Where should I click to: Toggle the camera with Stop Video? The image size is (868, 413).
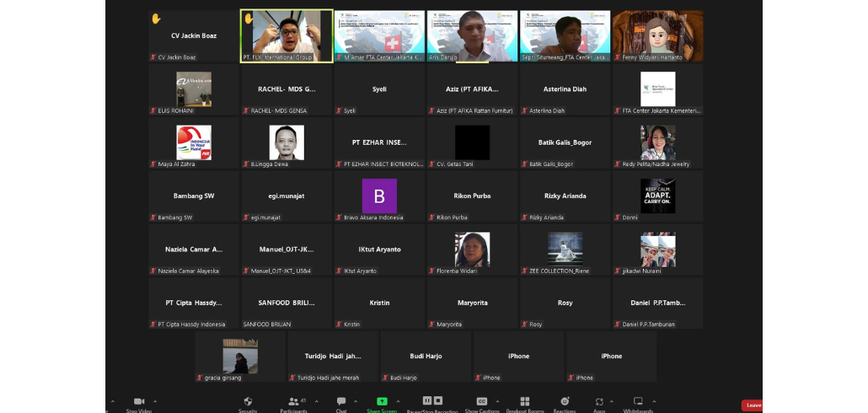139,402
